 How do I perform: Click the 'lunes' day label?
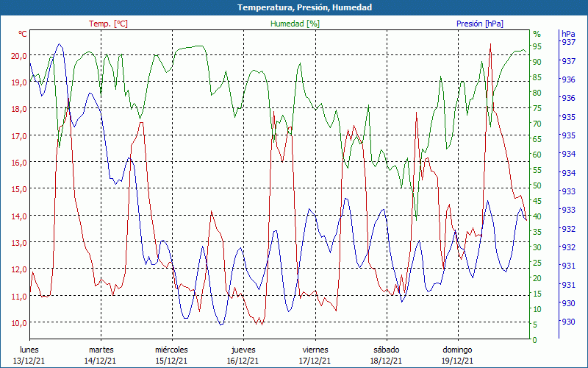click(29, 350)
